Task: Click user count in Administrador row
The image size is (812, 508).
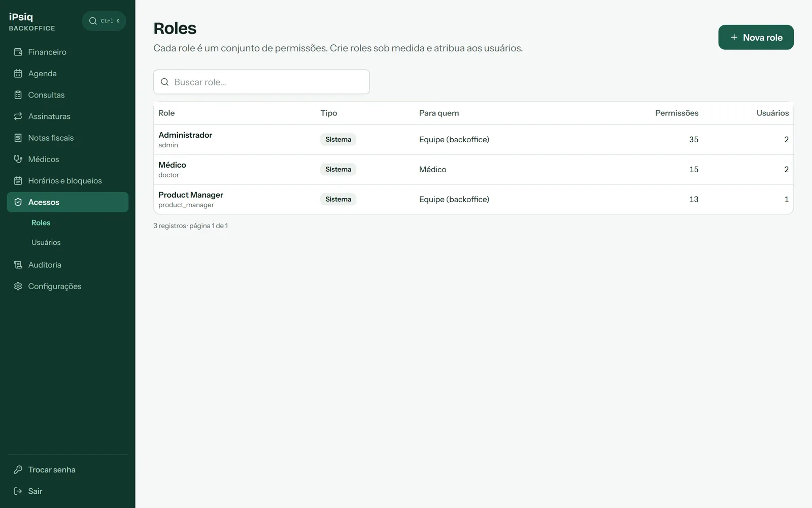Action: (x=787, y=140)
